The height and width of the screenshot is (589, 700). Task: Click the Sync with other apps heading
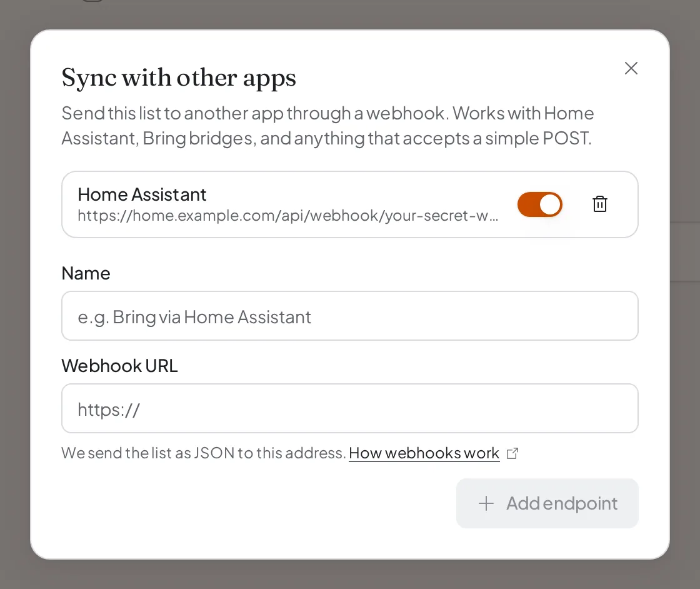[179, 78]
